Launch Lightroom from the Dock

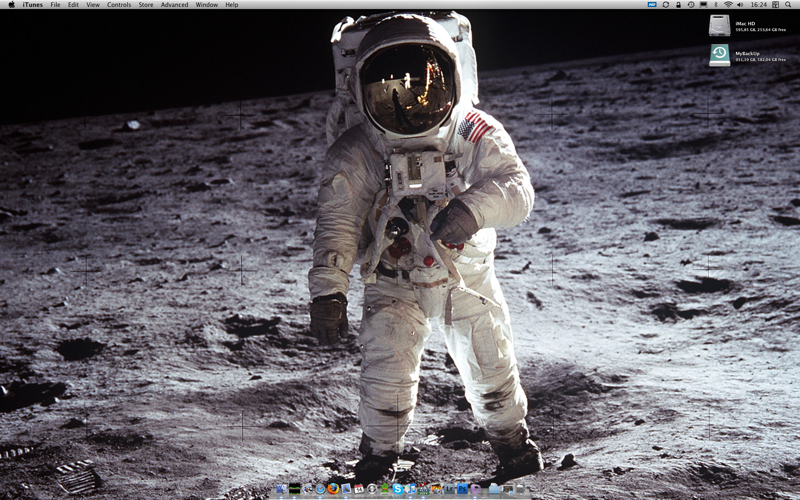coord(449,489)
